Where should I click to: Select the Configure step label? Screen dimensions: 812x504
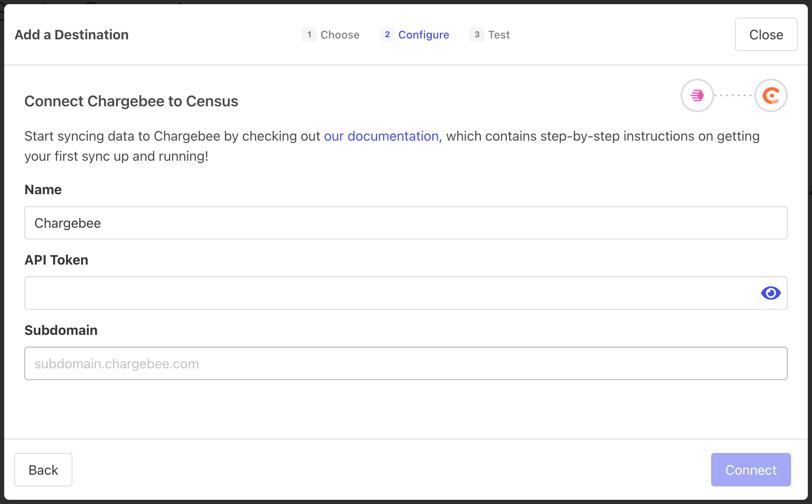coord(424,35)
